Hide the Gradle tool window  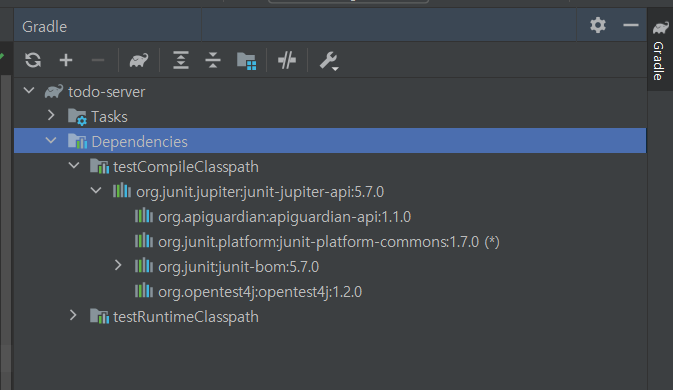point(631,25)
